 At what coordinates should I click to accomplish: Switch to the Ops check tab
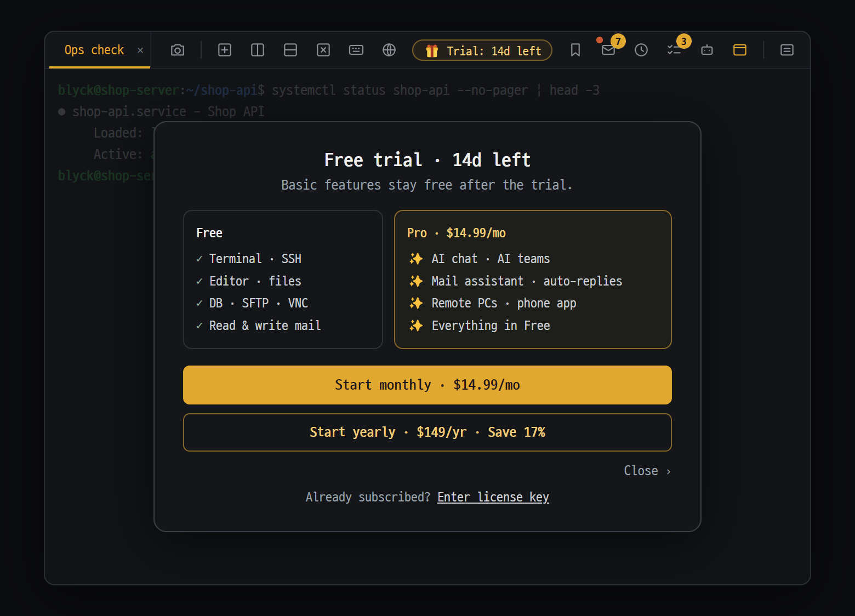94,50
